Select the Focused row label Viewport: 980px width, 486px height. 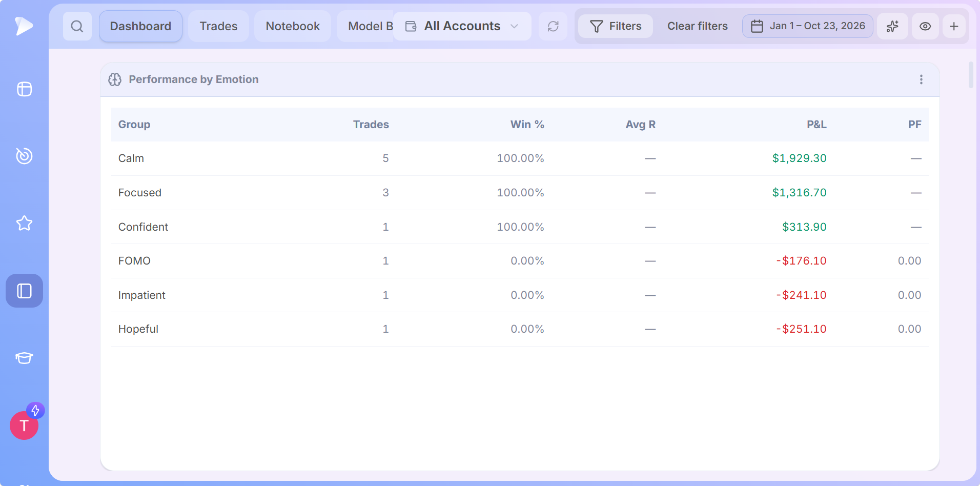click(x=140, y=193)
